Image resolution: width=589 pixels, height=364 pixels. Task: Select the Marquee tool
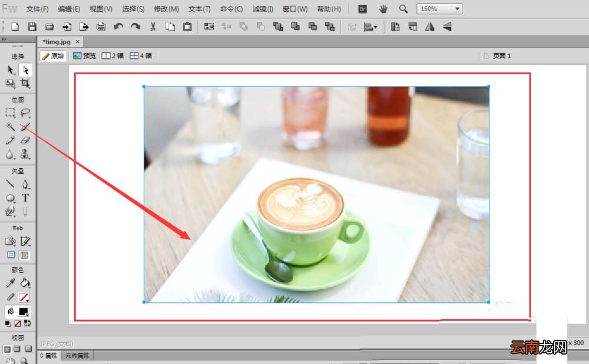(x=11, y=112)
